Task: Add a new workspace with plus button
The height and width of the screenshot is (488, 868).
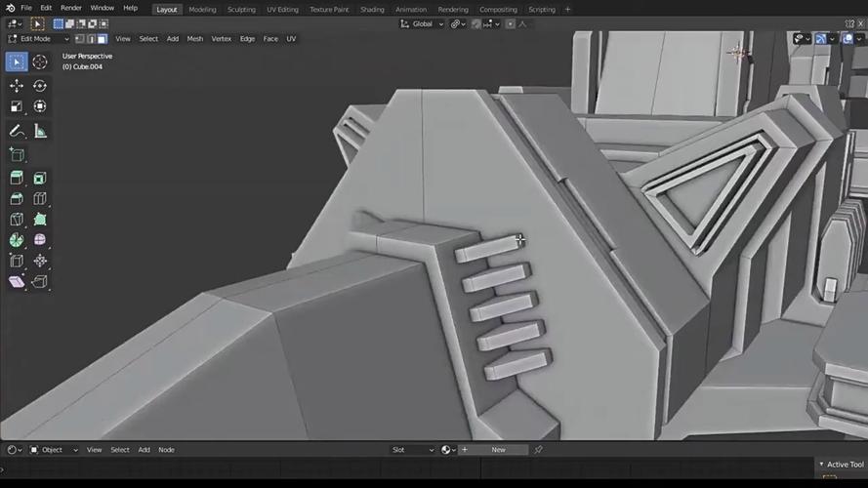Action: [x=567, y=10]
